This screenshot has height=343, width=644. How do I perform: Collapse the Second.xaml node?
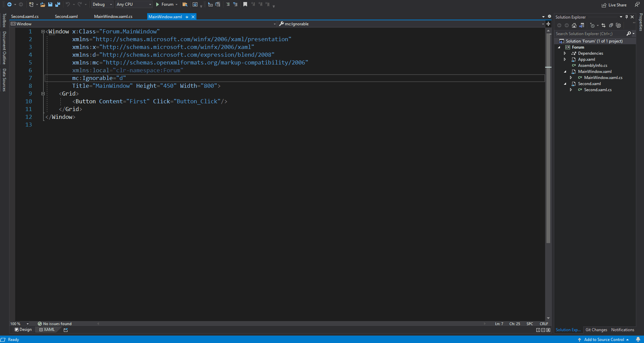[x=566, y=84]
